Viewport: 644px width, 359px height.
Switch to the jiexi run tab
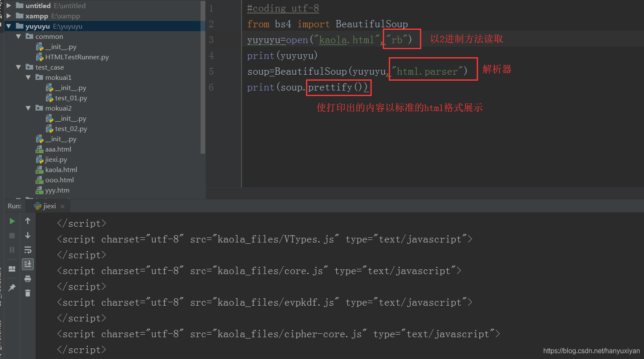50,206
